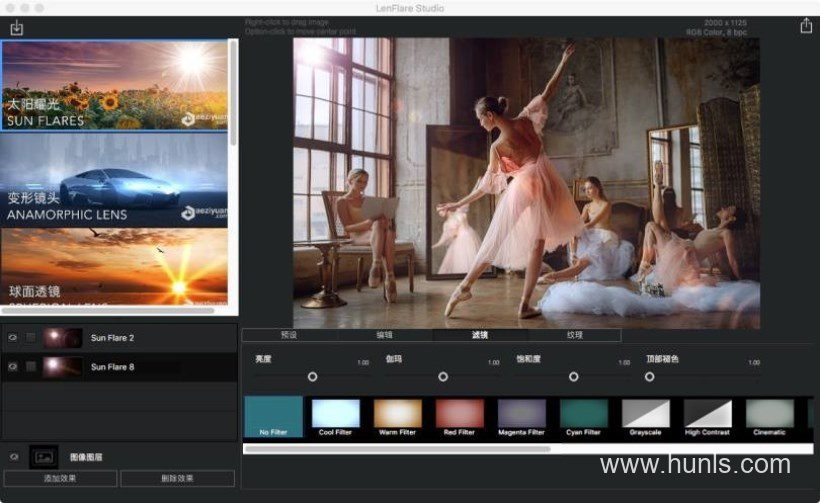Click the category list vertical scrollbar
Image resolution: width=820 pixels, height=503 pixels.
point(233,93)
